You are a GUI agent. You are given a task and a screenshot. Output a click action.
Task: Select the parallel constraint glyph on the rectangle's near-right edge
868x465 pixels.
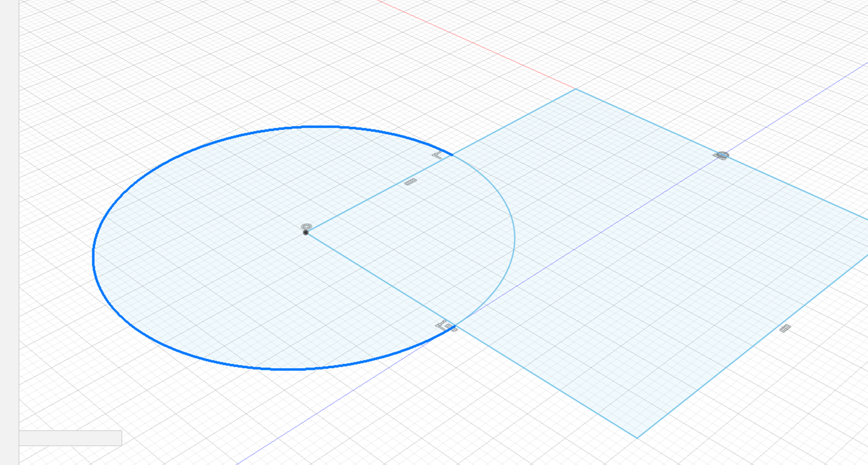click(x=785, y=328)
